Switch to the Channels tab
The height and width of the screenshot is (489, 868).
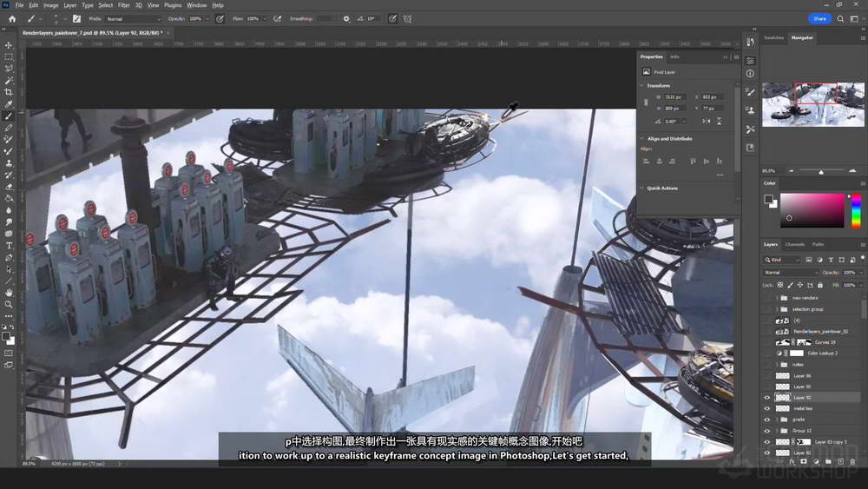point(795,244)
